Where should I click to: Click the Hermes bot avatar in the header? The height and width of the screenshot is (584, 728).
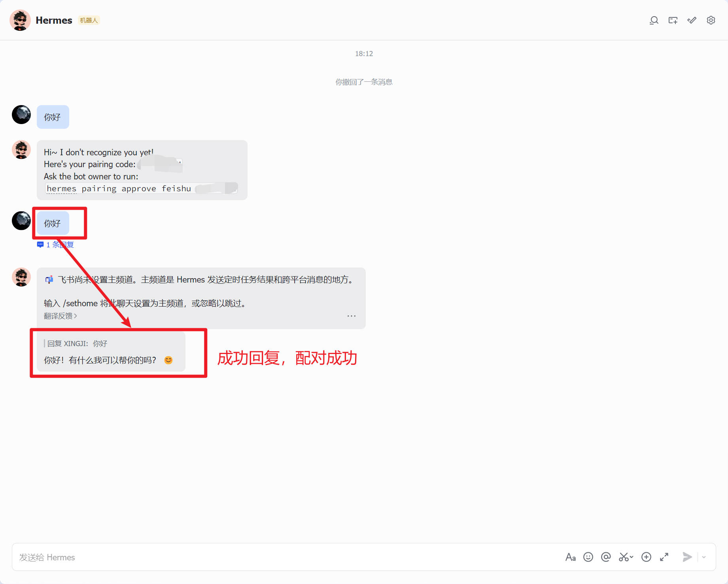click(x=20, y=20)
